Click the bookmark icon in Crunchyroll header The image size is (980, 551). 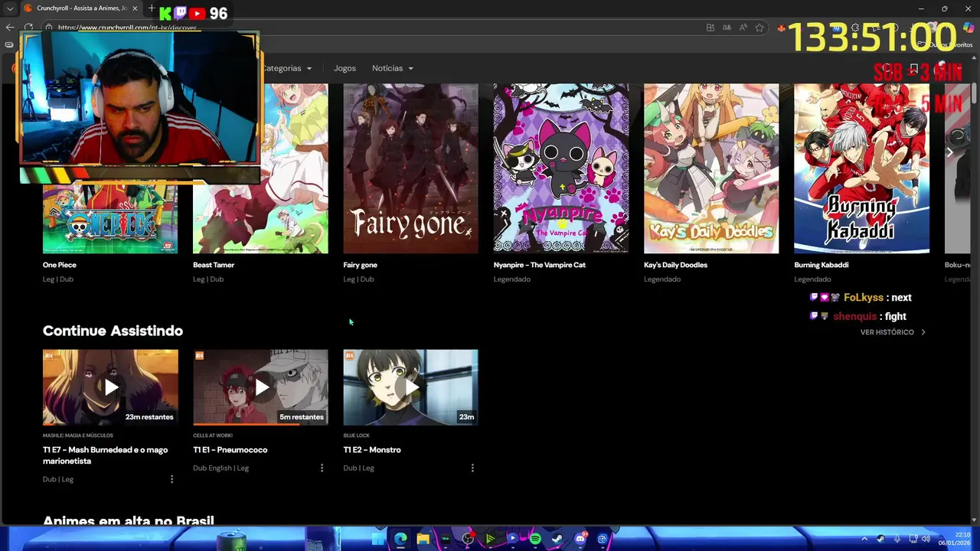point(913,68)
